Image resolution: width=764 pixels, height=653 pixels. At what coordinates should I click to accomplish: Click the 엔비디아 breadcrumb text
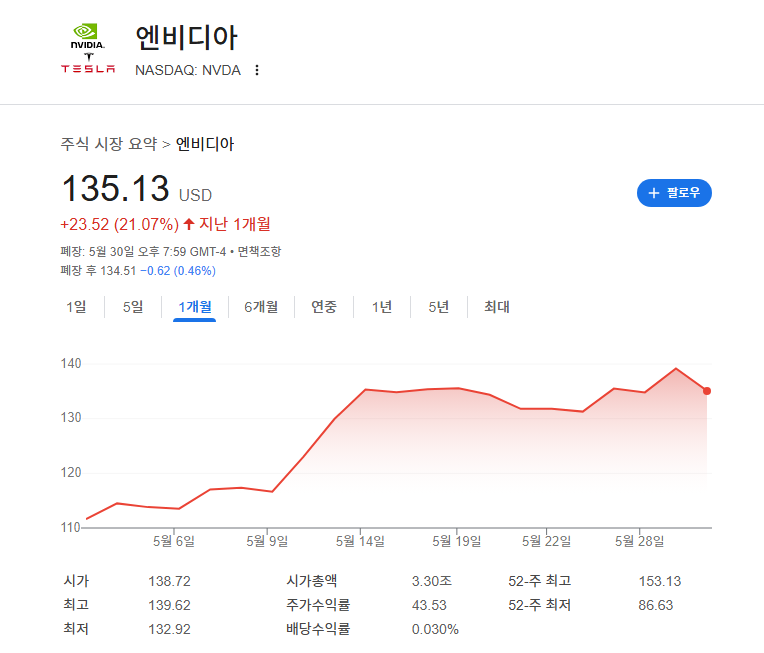[x=205, y=144]
